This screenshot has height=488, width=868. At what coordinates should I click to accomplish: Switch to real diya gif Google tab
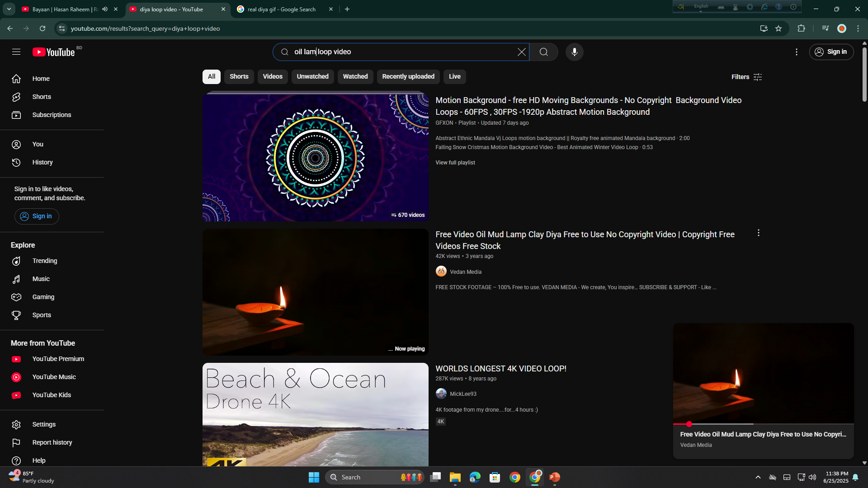tap(281, 9)
